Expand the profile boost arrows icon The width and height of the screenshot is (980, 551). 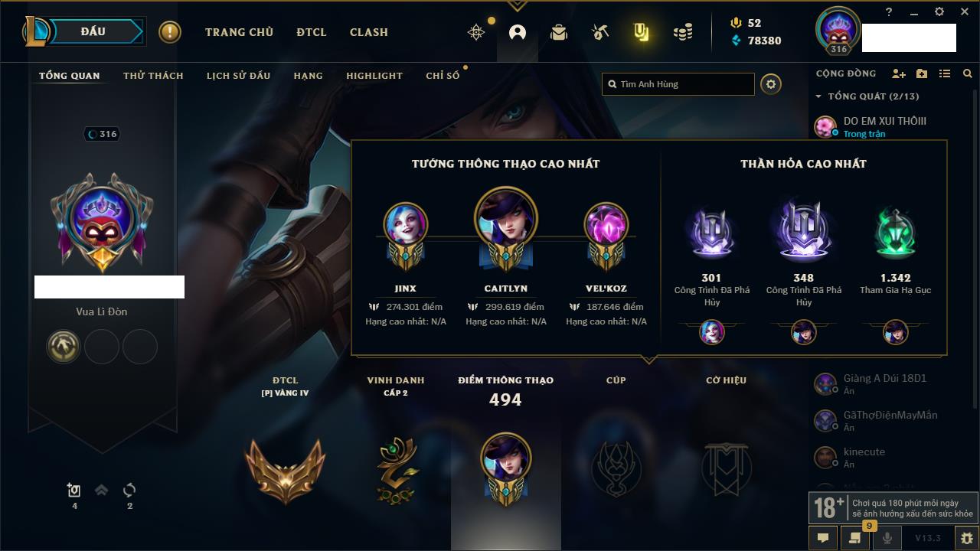[101, 491]
